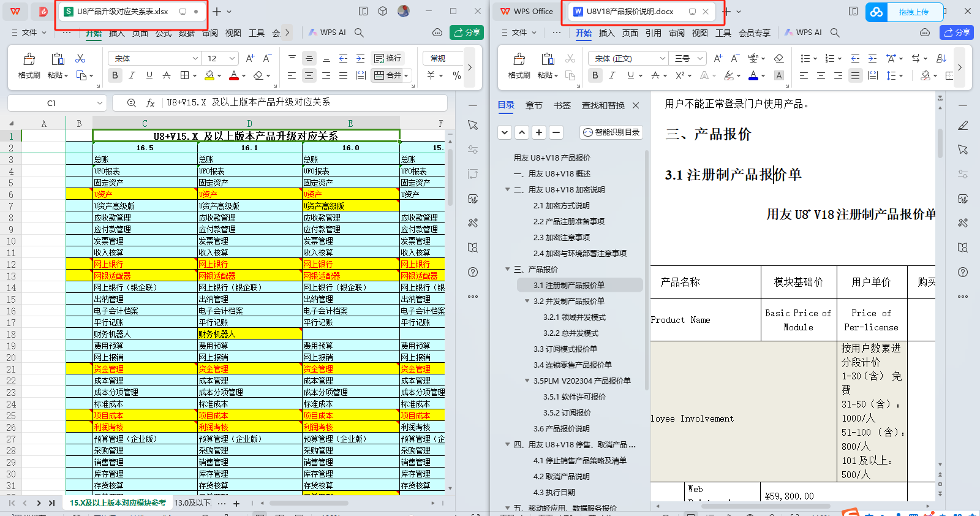
Task: Click the bulleted list icon in document
Action: point(804,58)
